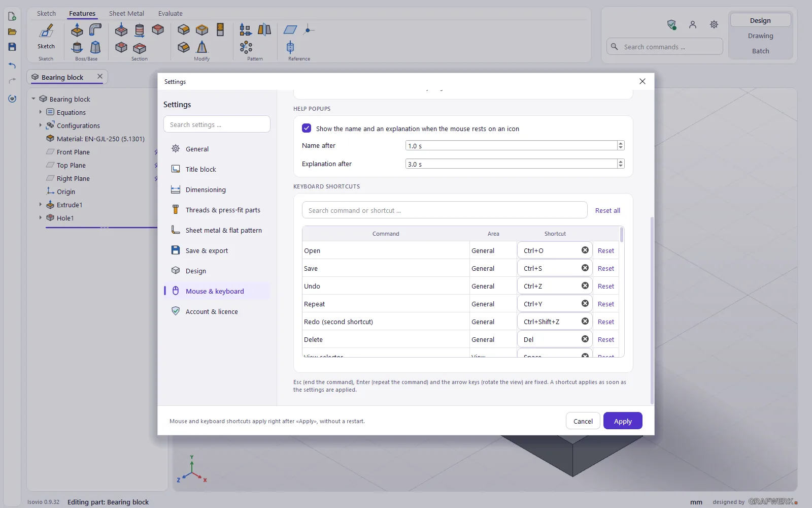Image resolution: width=812 pixels, height=508 pixels.
Task: Increase the Name after delay with stepper
Action: coord(621,143)
